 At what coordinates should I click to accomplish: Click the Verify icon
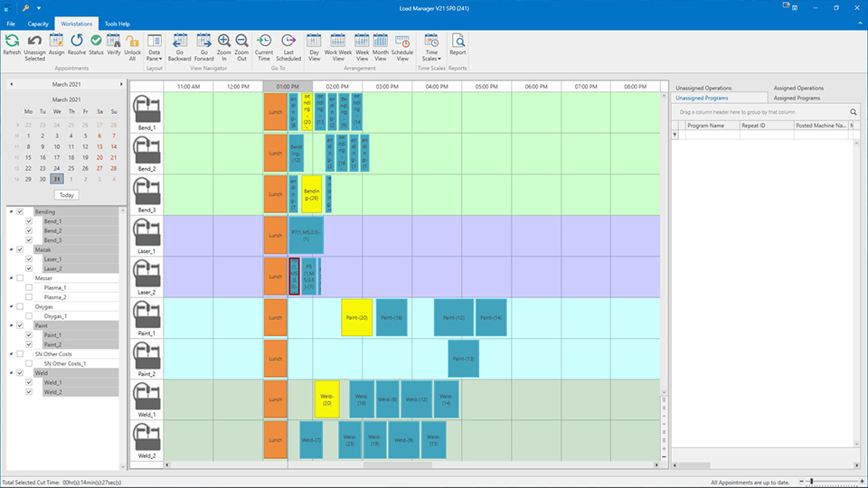click(114, 41)
